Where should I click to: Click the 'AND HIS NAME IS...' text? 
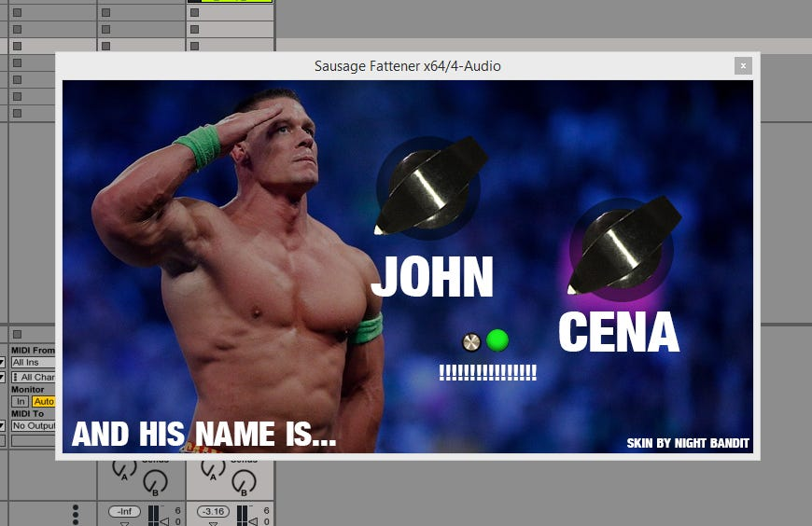[204, 434]
